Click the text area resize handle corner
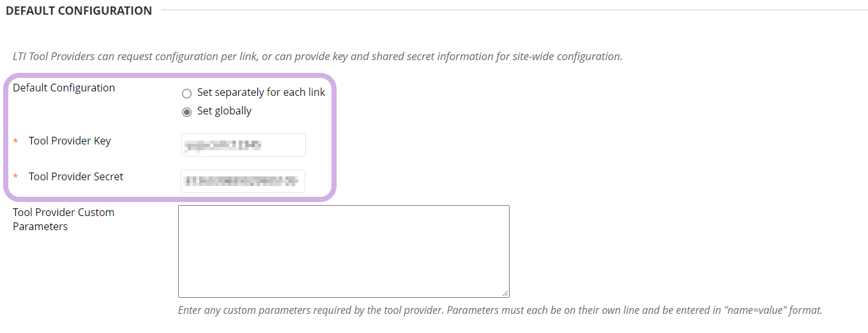 coord(505,293)
